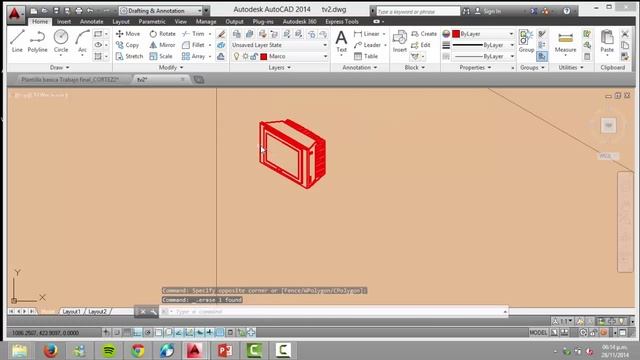Screen dimensions: 640x360
Task: Expand the Annotation panel
Action: click(360, 67)
